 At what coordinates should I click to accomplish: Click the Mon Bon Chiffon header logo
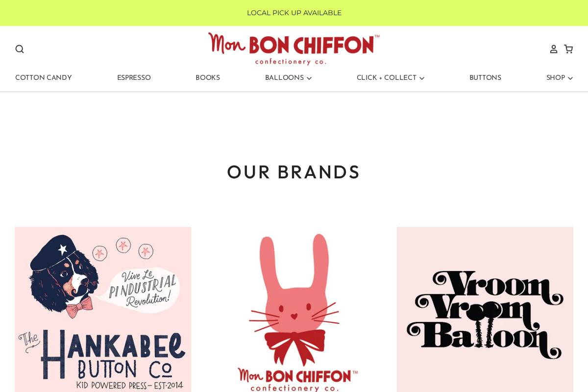(x=294, y=49)
